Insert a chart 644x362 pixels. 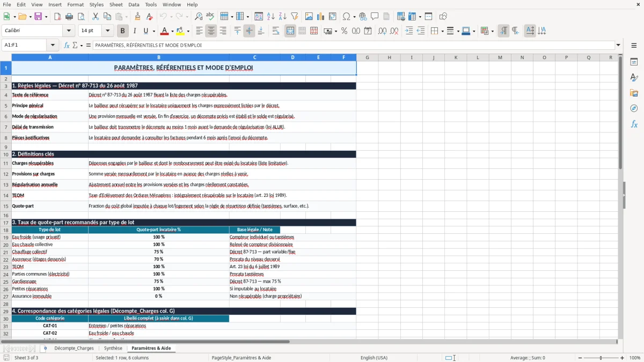point(321,17)
